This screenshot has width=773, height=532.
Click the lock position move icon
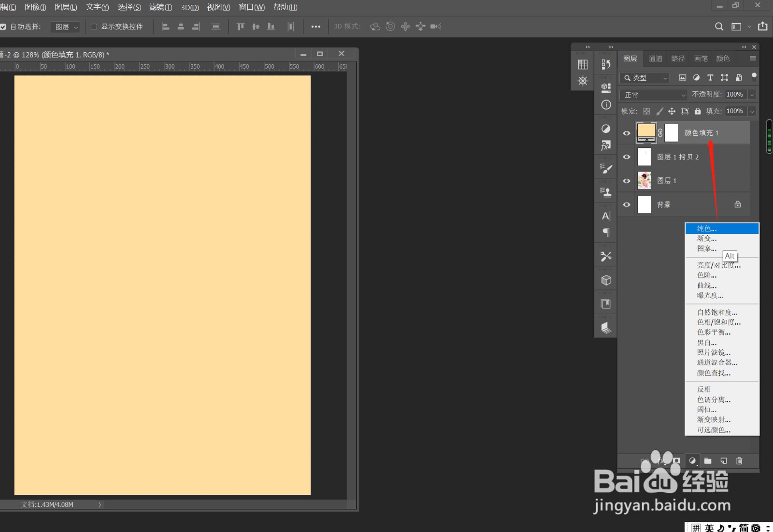click(x=672, y=111)
